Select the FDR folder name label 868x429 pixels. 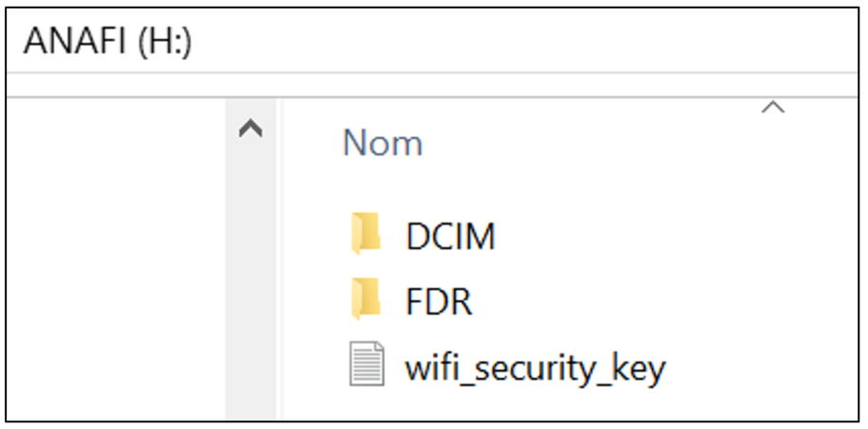pyautogui.click(x=439, y=302)
